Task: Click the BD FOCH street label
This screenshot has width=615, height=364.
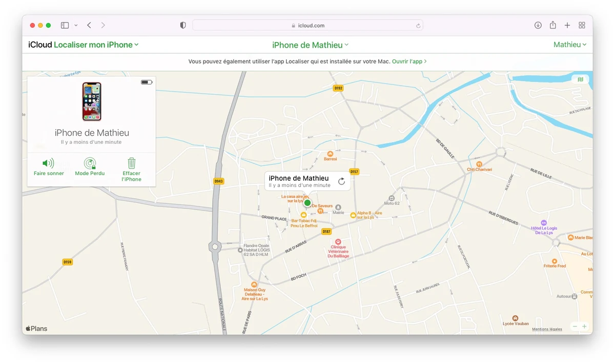Action: (x=298, y=276)
